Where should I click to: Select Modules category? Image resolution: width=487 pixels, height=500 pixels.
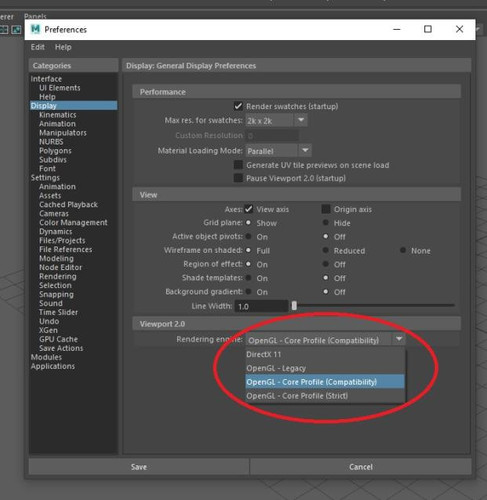coord(46,357)
